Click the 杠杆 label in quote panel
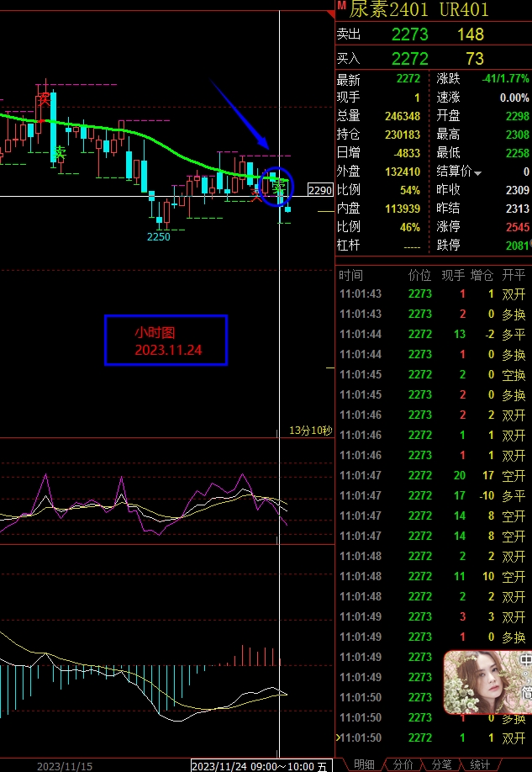 (349, 246)
